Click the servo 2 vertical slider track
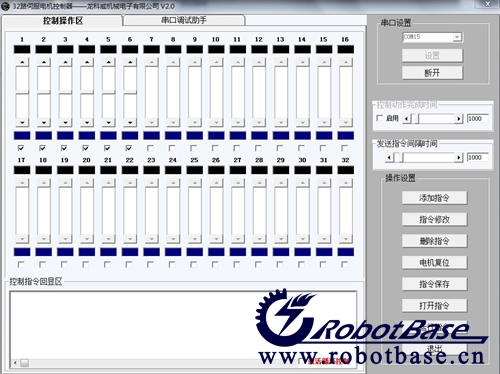The height and width of the screenshot is (374, 500). click(44, 93)
